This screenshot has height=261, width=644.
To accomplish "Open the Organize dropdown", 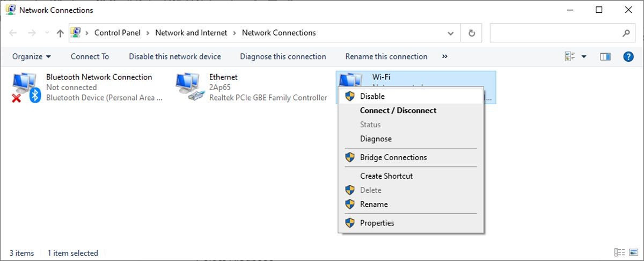I will pyautogui.click(x=32, y=56).
